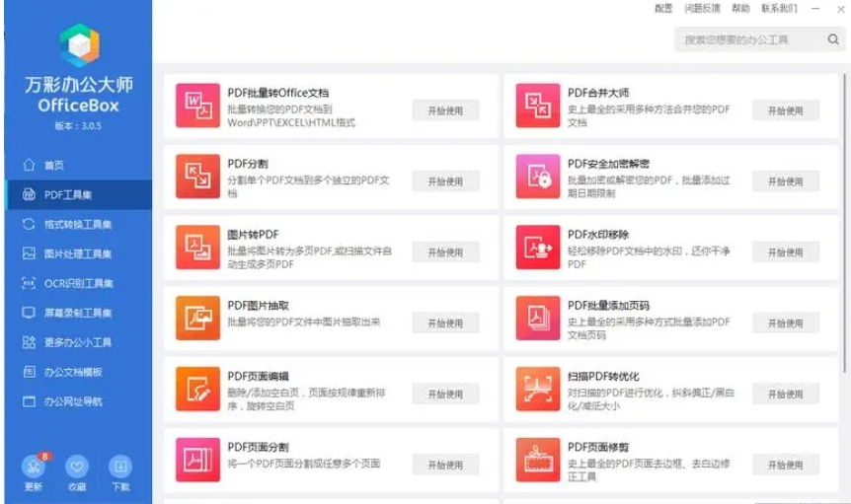Viewport: 851px width, 504px height.
Task: Open the 扫描PDF转优化 tool icon
Action: pos(538,390)
